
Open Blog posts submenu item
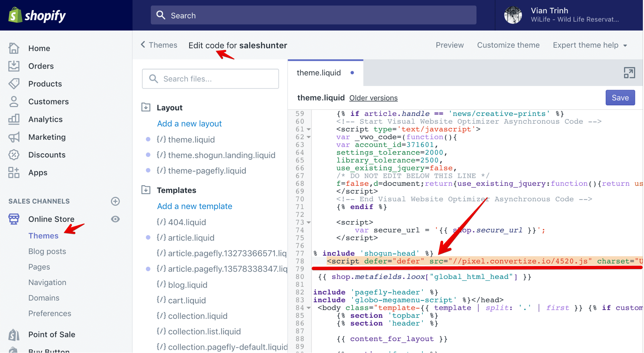tap(47, 251)
